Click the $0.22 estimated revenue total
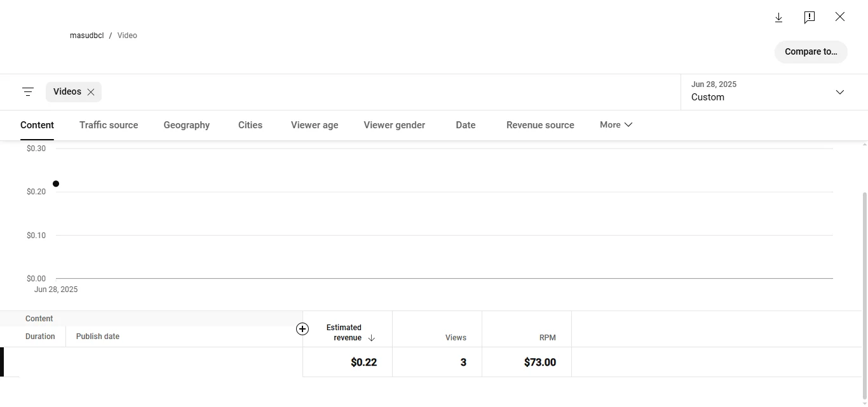 click(363, 363)
